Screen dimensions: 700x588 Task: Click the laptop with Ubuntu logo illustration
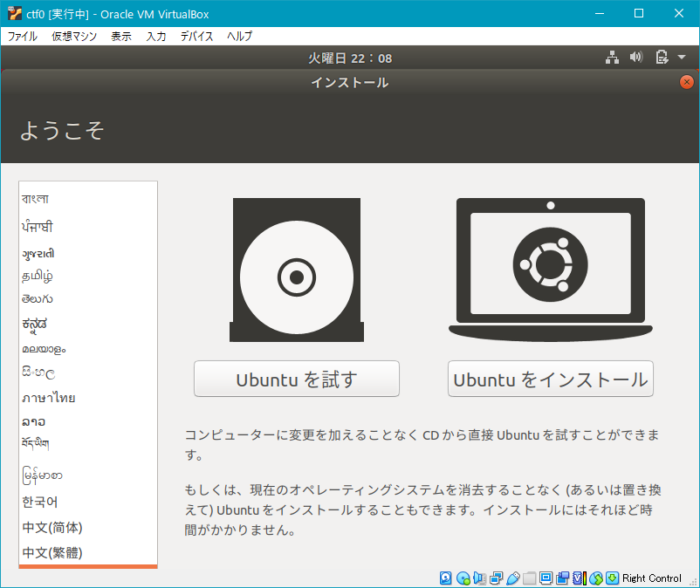click(x=551, y=270)
